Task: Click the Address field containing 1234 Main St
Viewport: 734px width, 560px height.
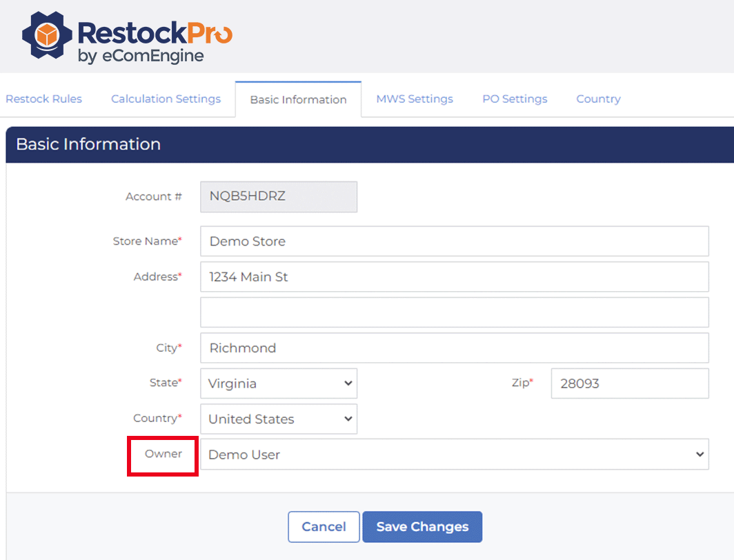Action: coord(454,277)
